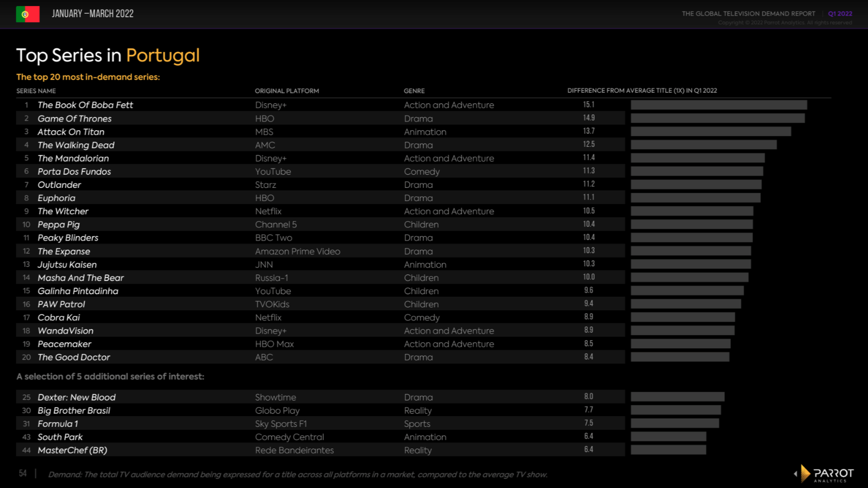The image size is (868, 488).
Task: Click 'Big Brother Brasil' series name
Action: point(74,411)
